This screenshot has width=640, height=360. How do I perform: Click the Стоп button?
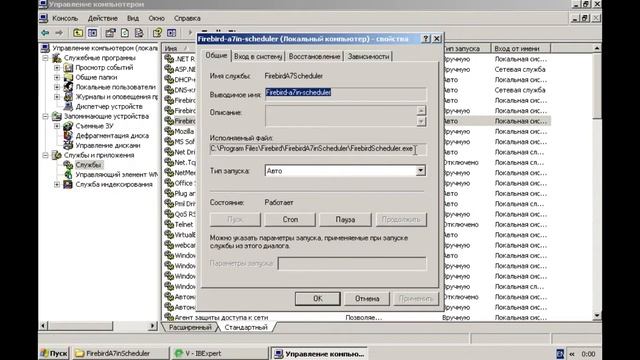pos(290,220)
